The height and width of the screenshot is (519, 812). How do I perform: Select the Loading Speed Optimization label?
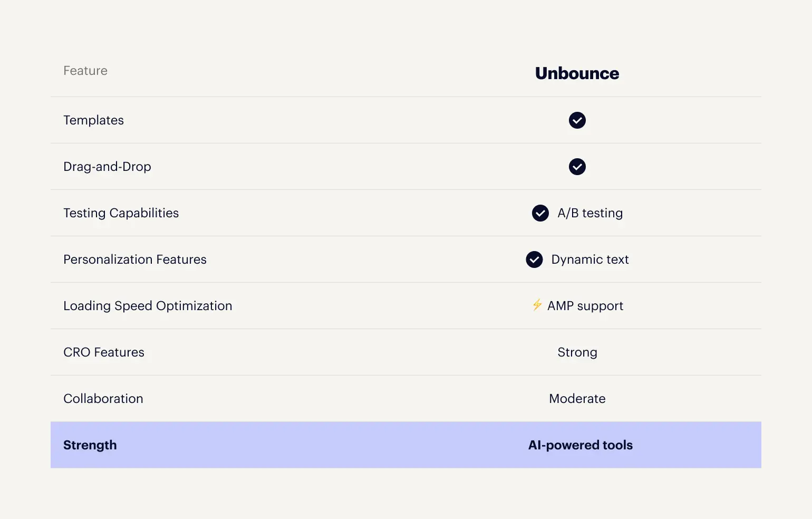[148, 306]
